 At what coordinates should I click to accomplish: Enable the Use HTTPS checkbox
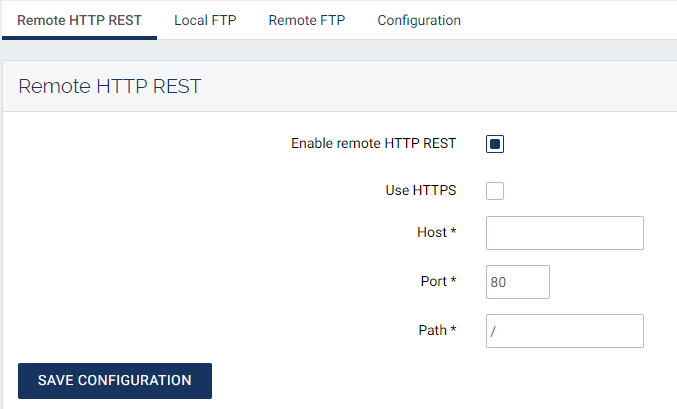(x=495, y=191)
